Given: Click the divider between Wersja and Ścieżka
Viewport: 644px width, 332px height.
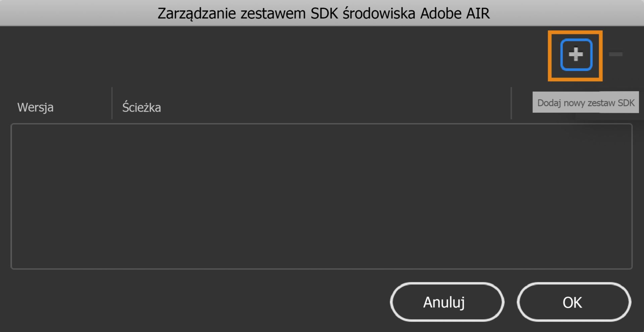Looking at the screenshot, I should (x=112, y=104).
